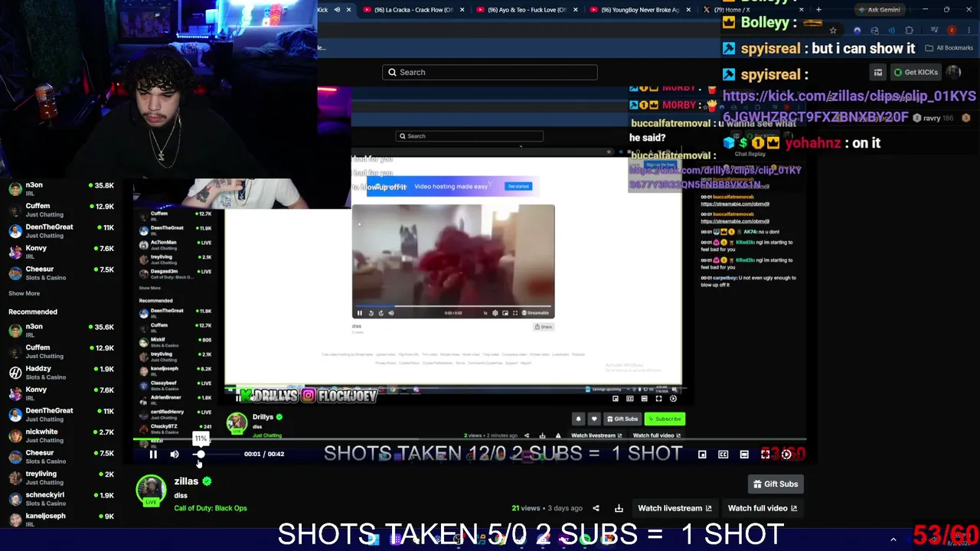Seek on the Streamable video progress bar
This screenshot has height=551, width=980.
click(453, 306)
